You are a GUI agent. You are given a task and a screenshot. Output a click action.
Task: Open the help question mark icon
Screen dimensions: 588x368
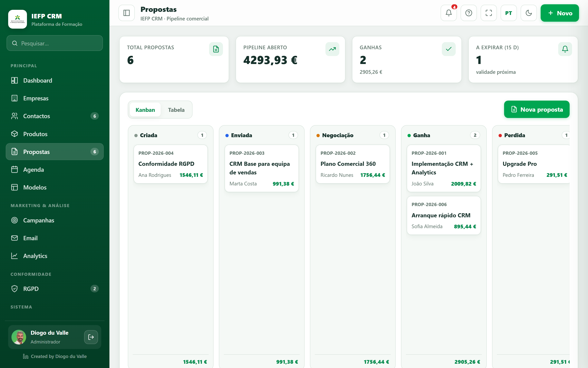pyautogui.click(x=469, y=13)
